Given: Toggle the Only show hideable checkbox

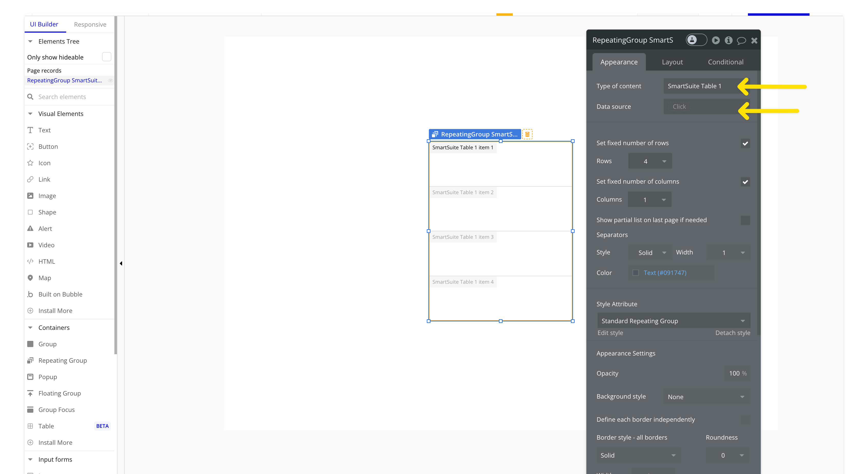Looking at the screenshot, I should point(106,57).
